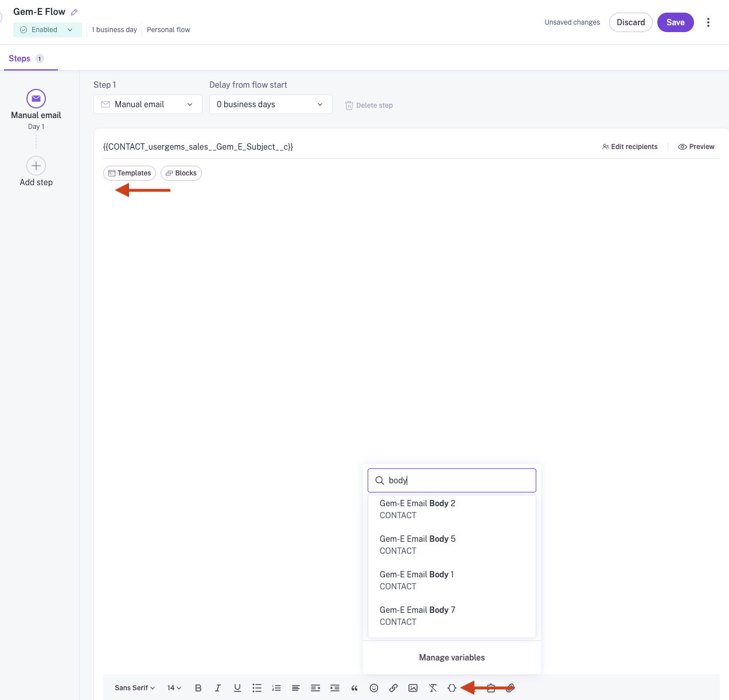This screenshot has width=729, height=700.
Task: Select Gem-E Email Body 7 variable
Action: [x=452, y=616]
